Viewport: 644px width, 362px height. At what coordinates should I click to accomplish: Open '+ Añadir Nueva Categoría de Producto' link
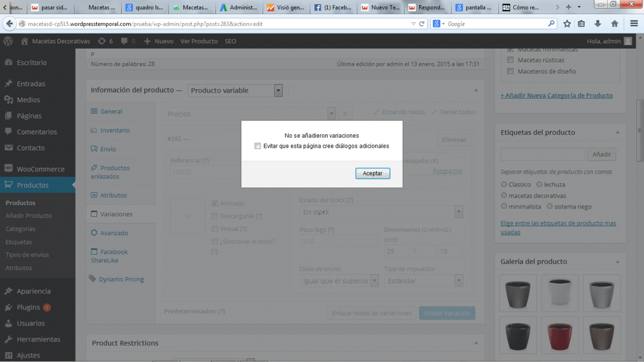tap(557, 95)
